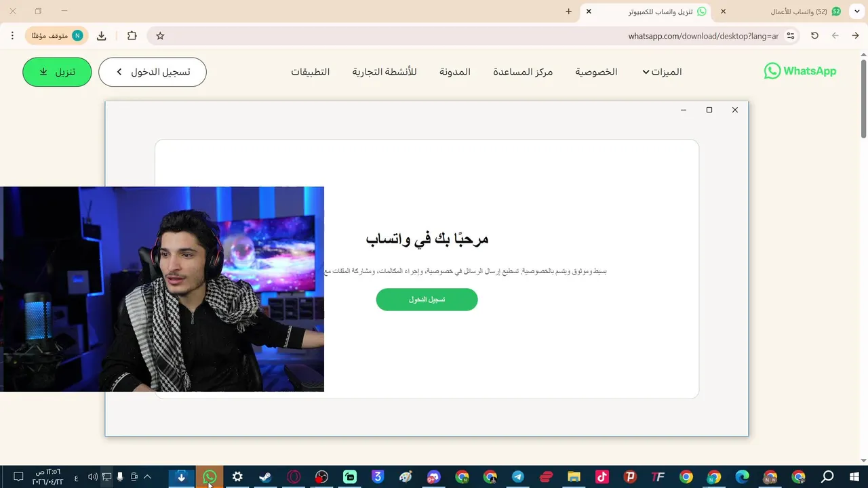Open the TF app in the taskbar
This screenshot has width=868, height=488.
click(658, 477)
